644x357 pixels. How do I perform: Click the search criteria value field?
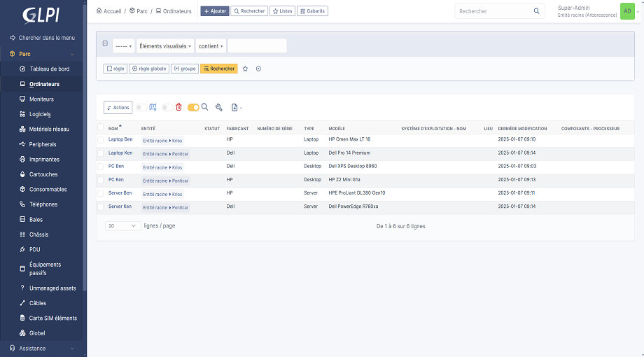point(258,45)
